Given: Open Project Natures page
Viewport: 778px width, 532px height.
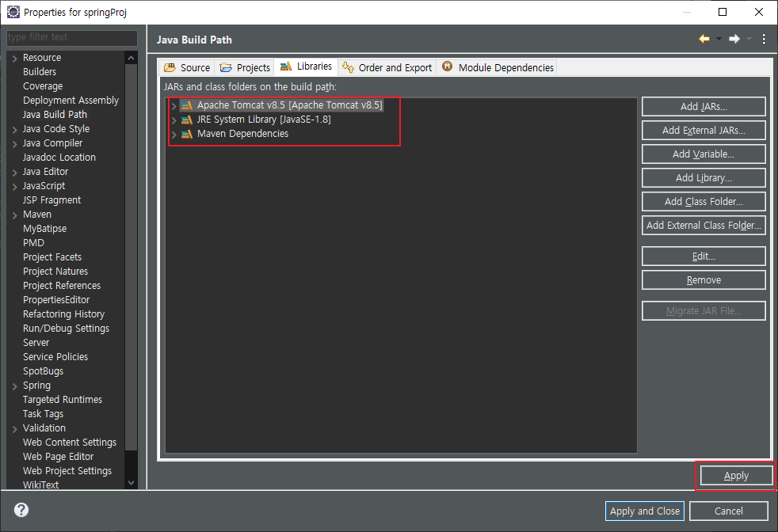Looking at the screenshot, I should tap(55, 272).
